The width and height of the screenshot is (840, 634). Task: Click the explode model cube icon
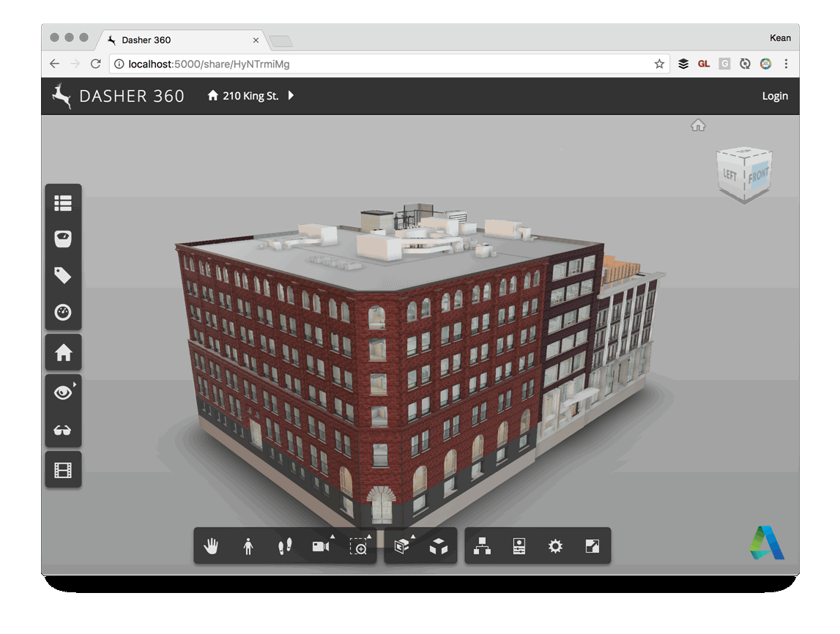click(439, 546)
